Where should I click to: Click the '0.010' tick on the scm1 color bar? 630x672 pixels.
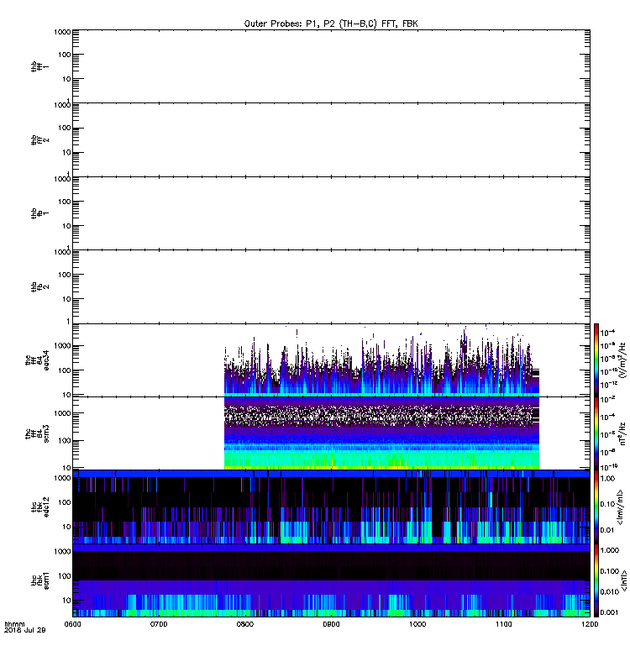610,592
